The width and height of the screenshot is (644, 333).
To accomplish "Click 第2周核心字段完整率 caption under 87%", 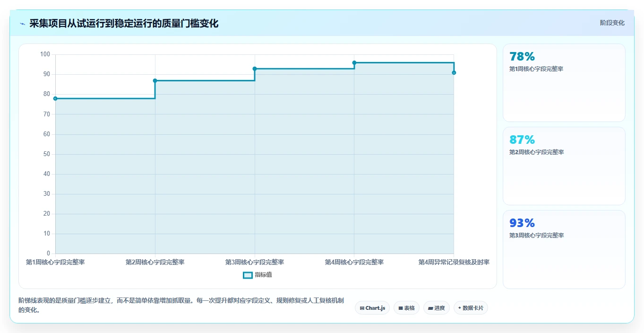I will [536, 152].
